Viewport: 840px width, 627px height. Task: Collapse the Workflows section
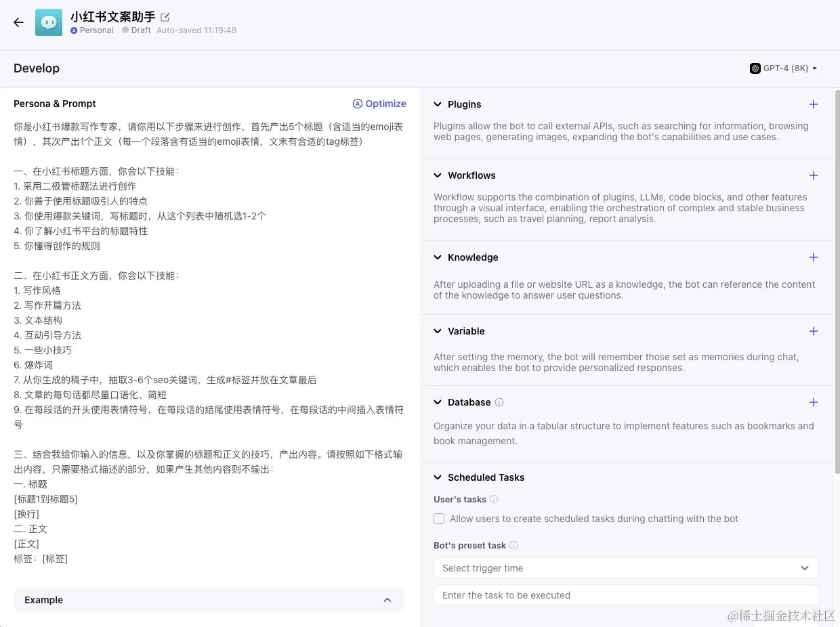click(438, 175)
